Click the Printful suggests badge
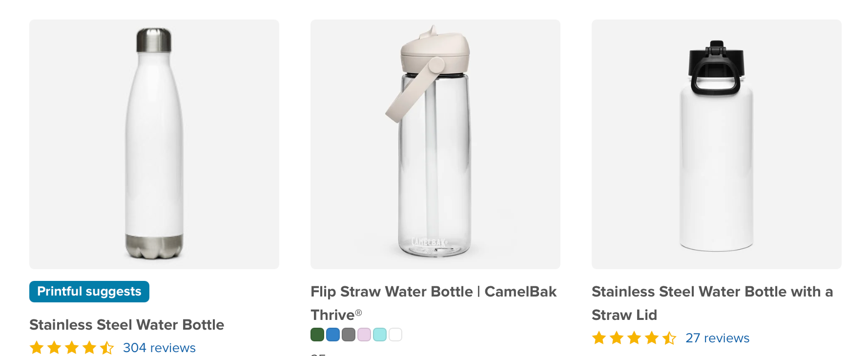Viewport: 868px width, 356px height. pos(89,292)
